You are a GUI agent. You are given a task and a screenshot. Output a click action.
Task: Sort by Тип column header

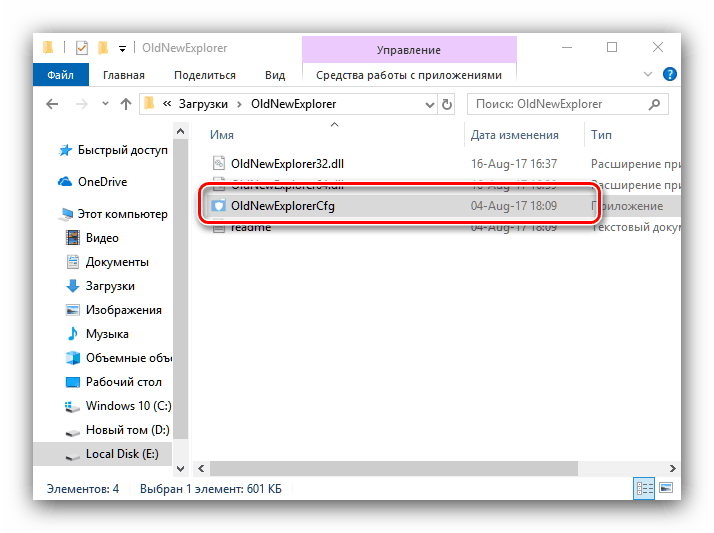pos(601,135)
